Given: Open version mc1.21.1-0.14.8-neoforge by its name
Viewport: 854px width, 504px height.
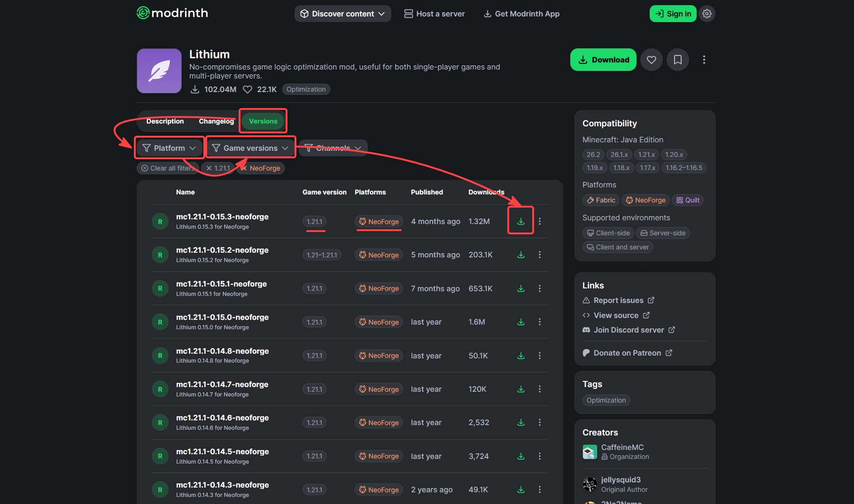Looking at the screenshot, I should click(x=222, y=351).
